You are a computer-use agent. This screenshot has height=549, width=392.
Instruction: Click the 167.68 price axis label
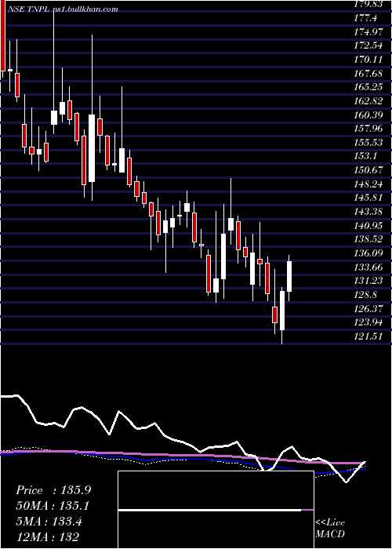click(x=368, y=74)
